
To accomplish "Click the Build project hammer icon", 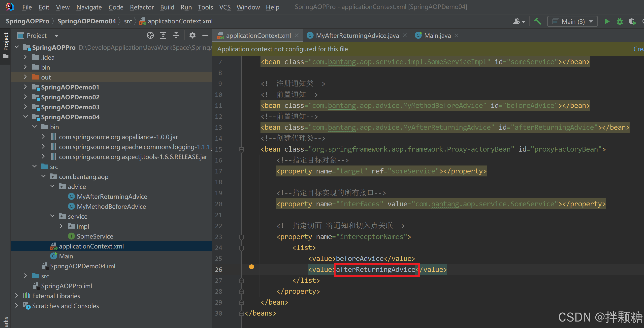I will (x=538, y=22).
